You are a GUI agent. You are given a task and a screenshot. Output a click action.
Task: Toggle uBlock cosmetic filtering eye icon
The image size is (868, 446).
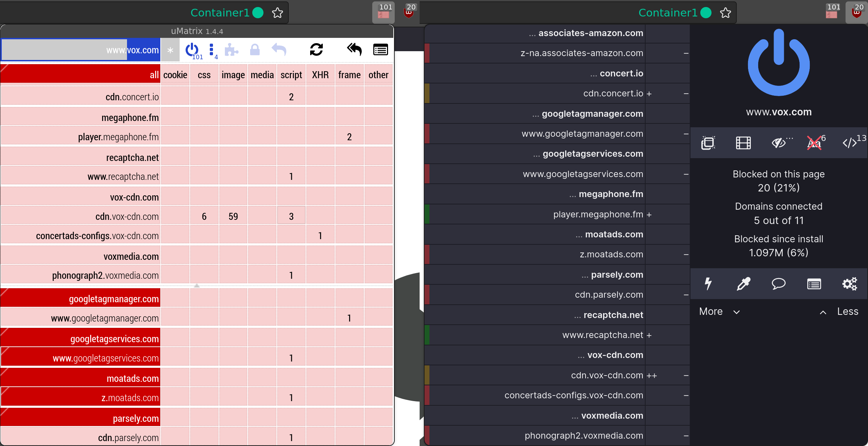click(x=780, y=143)
